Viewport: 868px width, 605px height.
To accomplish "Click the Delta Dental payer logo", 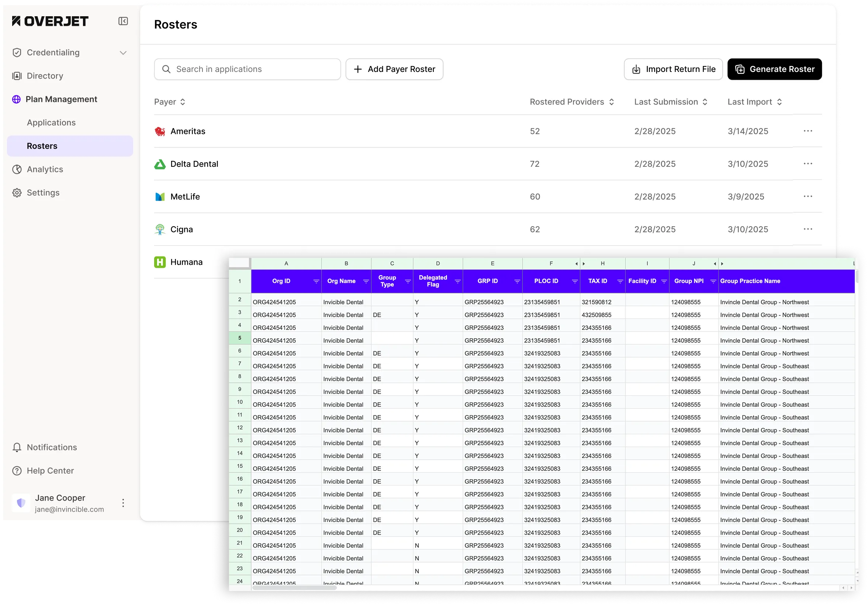I will (x=160, y=164).
